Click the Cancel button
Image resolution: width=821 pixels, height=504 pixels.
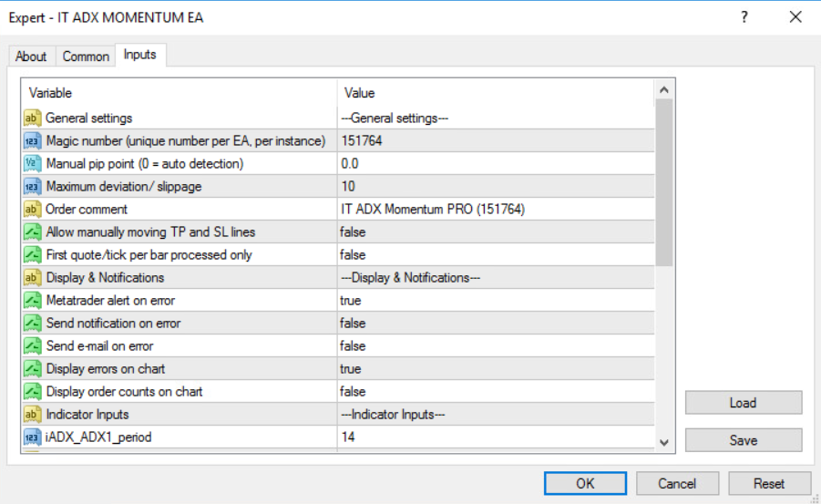[x=677, y=483]
